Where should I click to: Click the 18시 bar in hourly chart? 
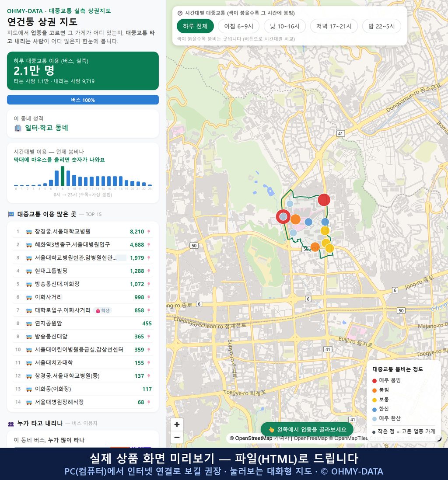pos(121,181)
